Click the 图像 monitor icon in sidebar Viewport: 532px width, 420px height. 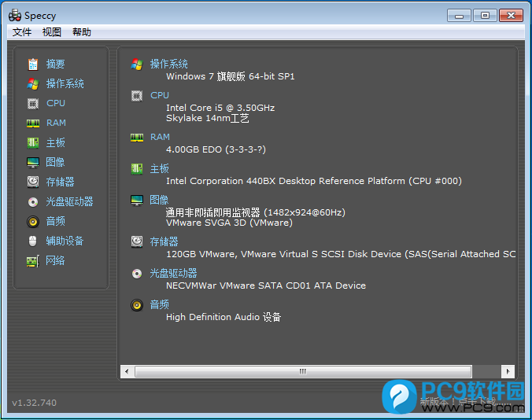tap(33, 162)
